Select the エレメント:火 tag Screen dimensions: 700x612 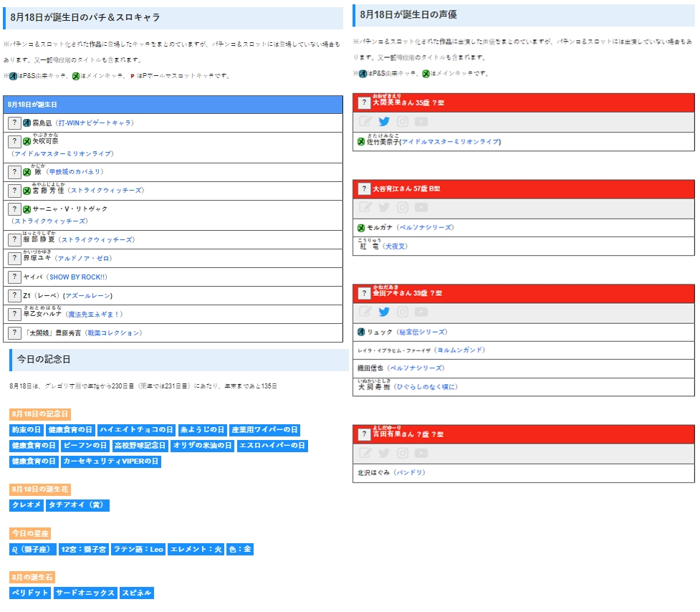pos(196,549)
